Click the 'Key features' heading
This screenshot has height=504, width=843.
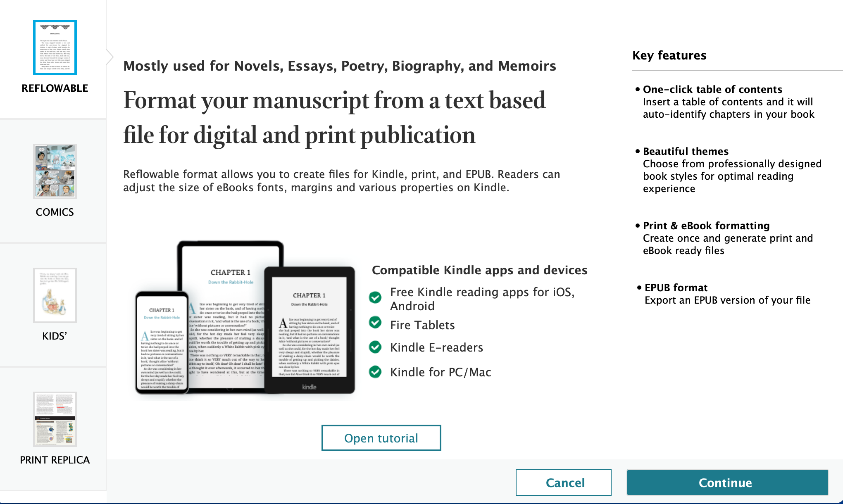[669, 55]
